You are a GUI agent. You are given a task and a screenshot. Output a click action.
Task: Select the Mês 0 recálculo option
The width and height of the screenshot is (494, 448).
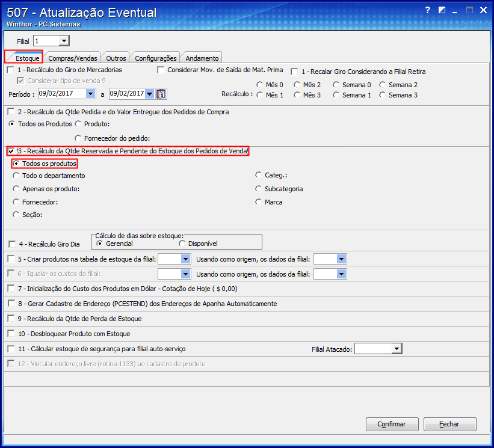[x=259, y=85]
